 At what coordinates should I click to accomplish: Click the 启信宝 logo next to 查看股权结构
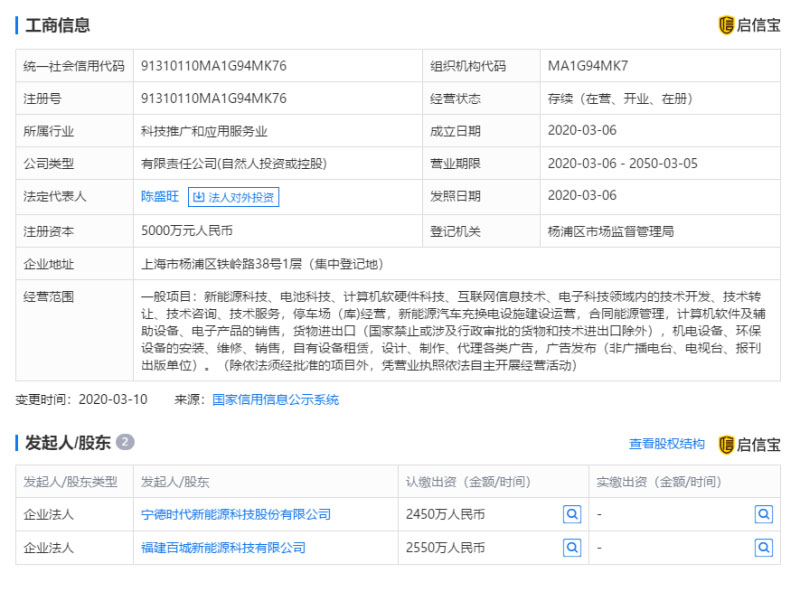pyautogui.click(x=749, y=444)
